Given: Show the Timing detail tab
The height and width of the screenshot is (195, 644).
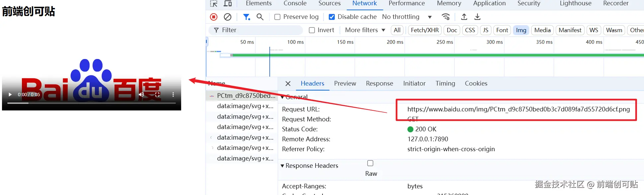Looking at the screenshot, I should (445, 84).
